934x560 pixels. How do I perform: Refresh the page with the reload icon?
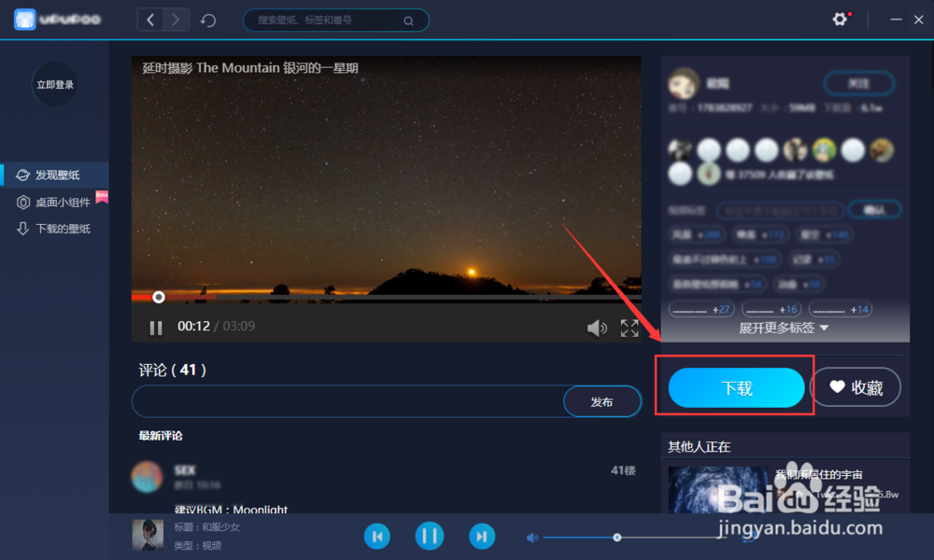[208, 21]
